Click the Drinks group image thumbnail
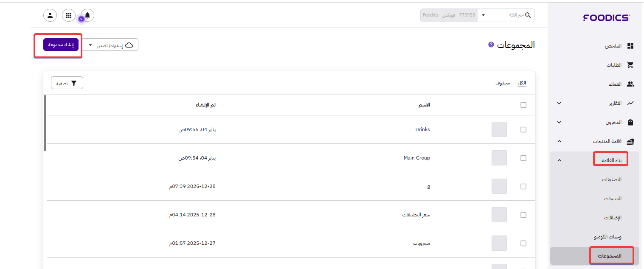 click(499, 129)
